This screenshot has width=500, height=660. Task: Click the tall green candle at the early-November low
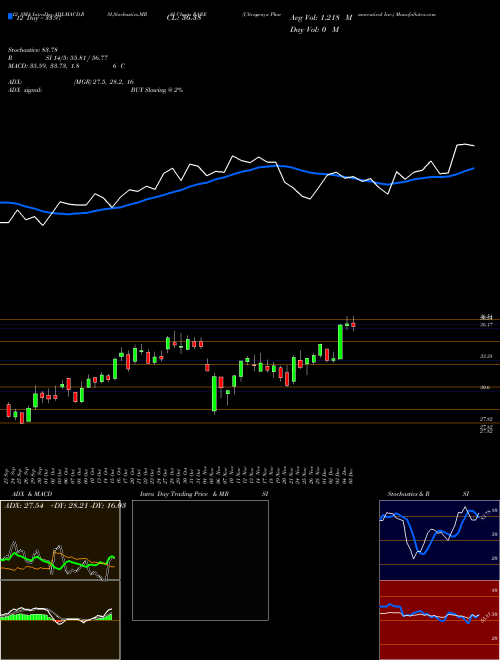click(x=214, y=393)
